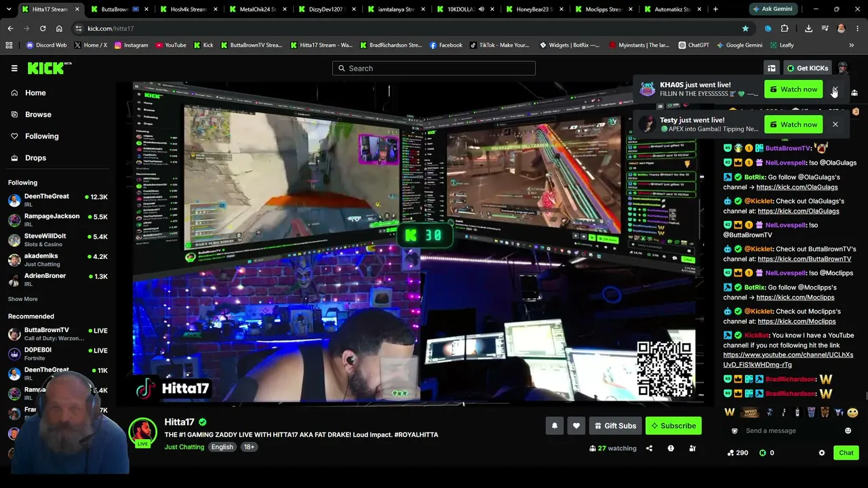
Task: Open the Kick sidebar hamburger menu
Action: pyautogui.click(x=14, y=68)
